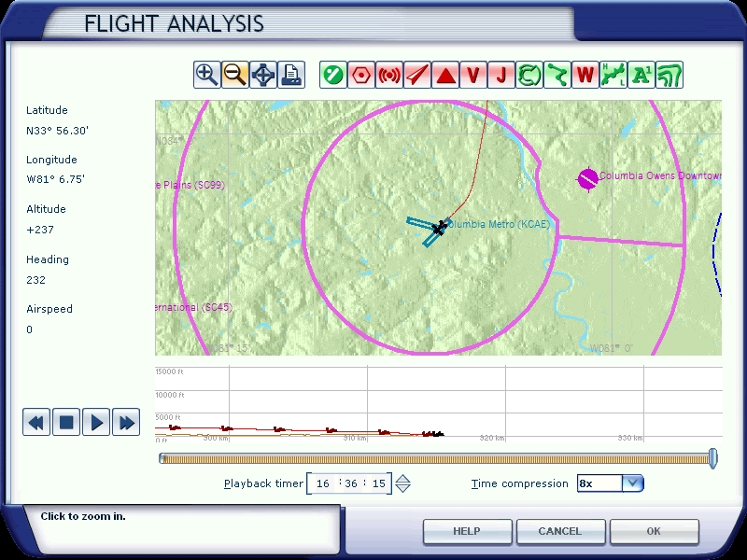This screenshot has height=560, width=747.
Task: Click the aircraft symbol on the map
Action: (x=438, y=229)
